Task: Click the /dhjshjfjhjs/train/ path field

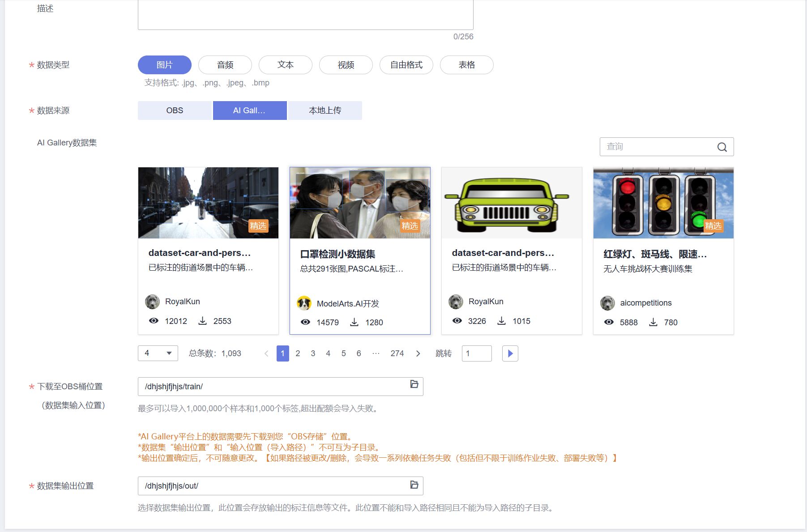Action: click(281, 387)
